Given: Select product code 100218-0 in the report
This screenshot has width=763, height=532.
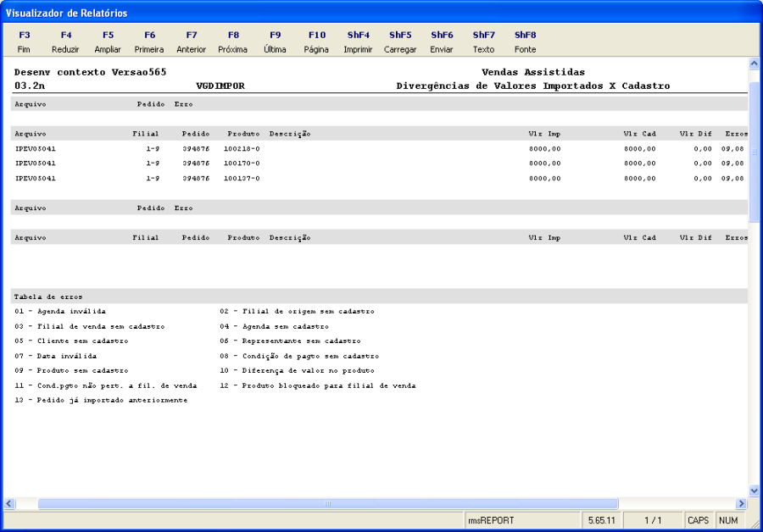Looking at the screenshot, I should click(x=242, y=149).
